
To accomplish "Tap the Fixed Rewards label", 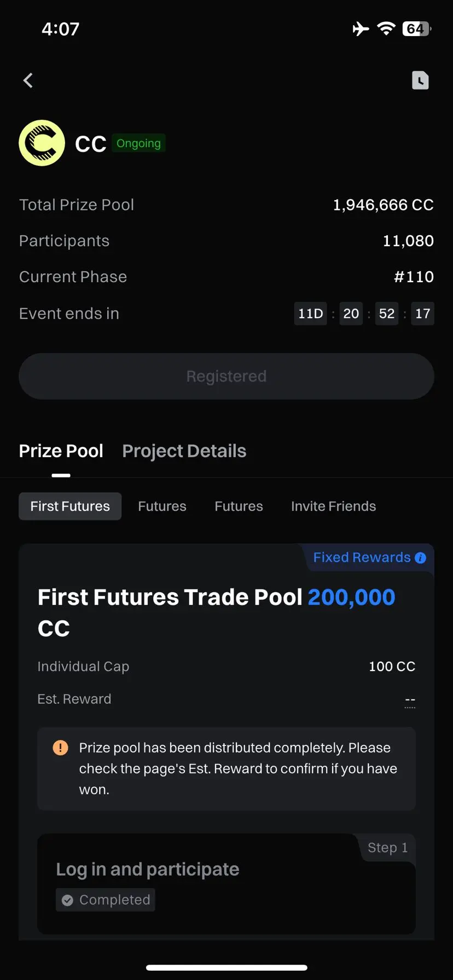I will click(362, 557).
